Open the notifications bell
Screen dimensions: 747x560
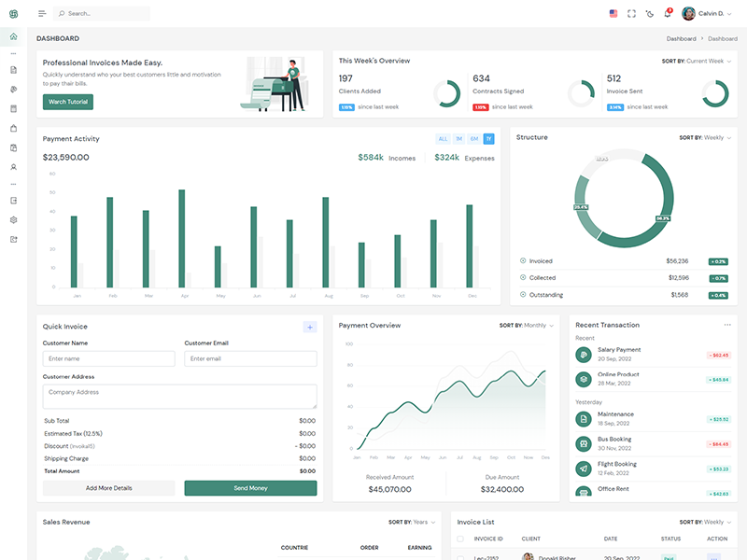667,13
